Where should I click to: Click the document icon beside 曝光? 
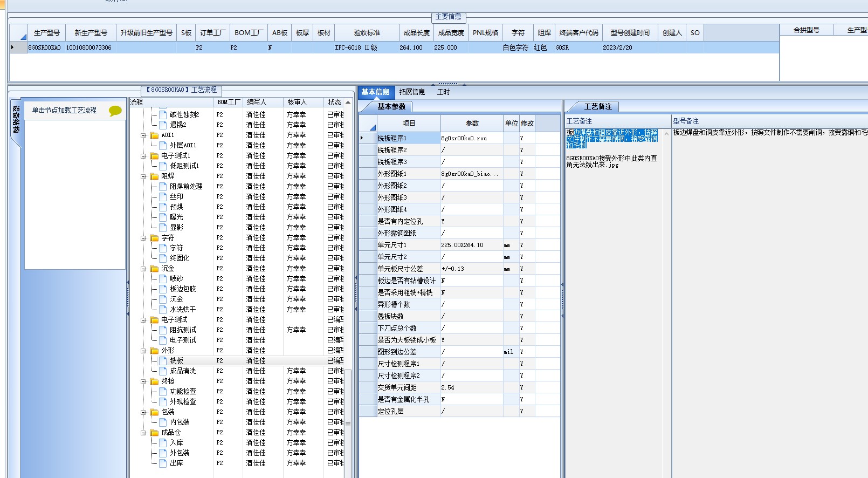[163, 217]
